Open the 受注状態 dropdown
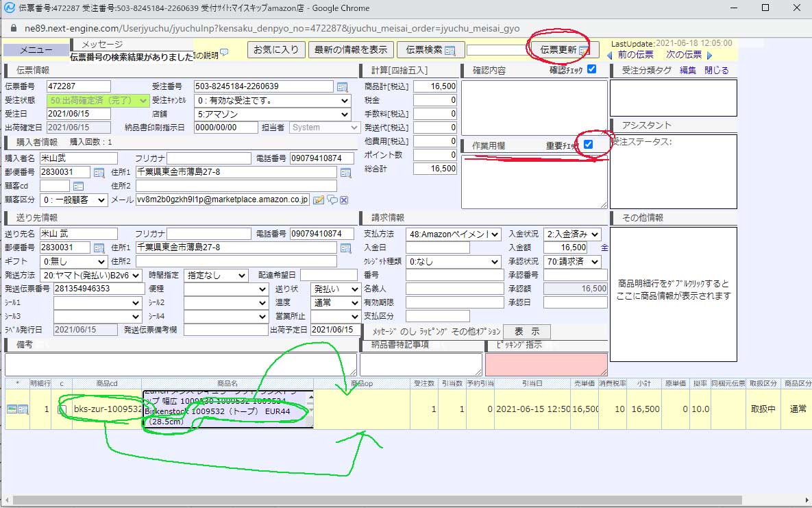This screenshot has height=508, width=812. (97, 101)
